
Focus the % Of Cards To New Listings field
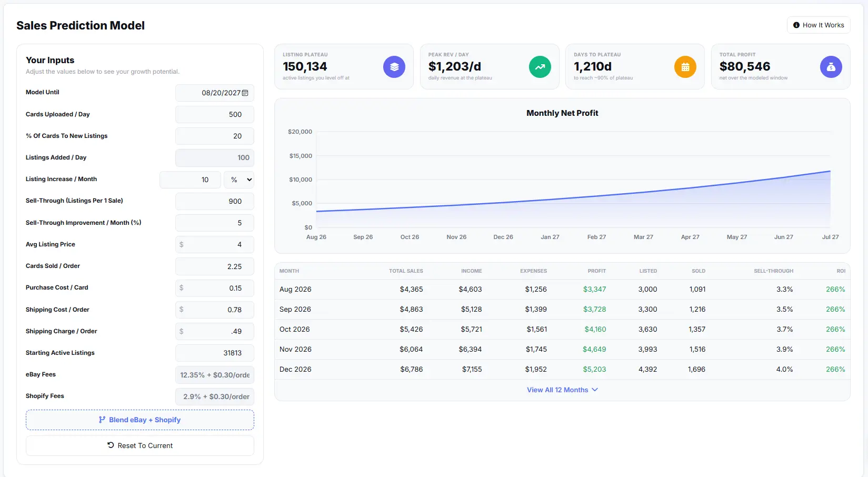click(215, 136)
